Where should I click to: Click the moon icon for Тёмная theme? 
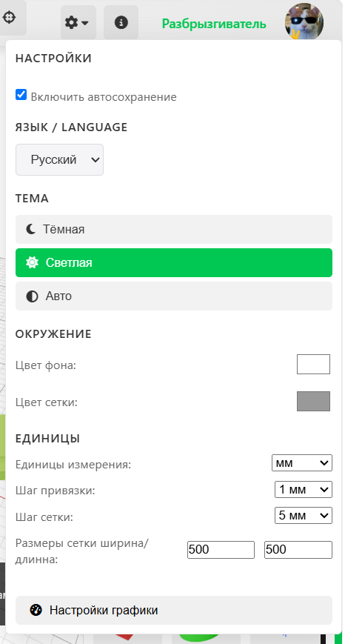click(x=31, y=229)
